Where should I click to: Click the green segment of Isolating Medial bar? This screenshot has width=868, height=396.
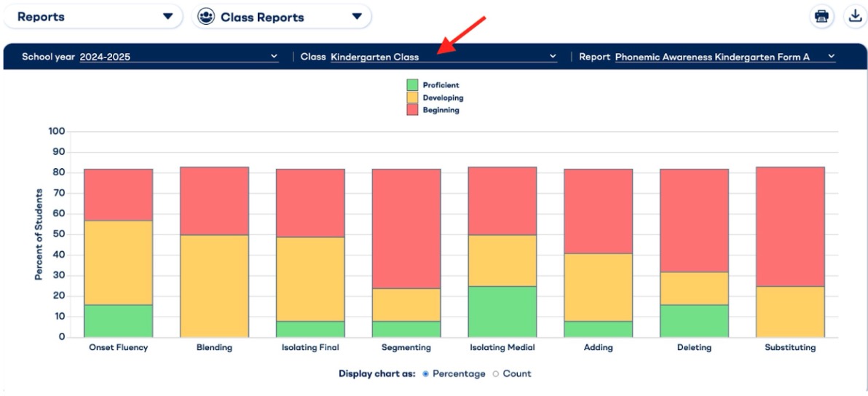(502, 312)
